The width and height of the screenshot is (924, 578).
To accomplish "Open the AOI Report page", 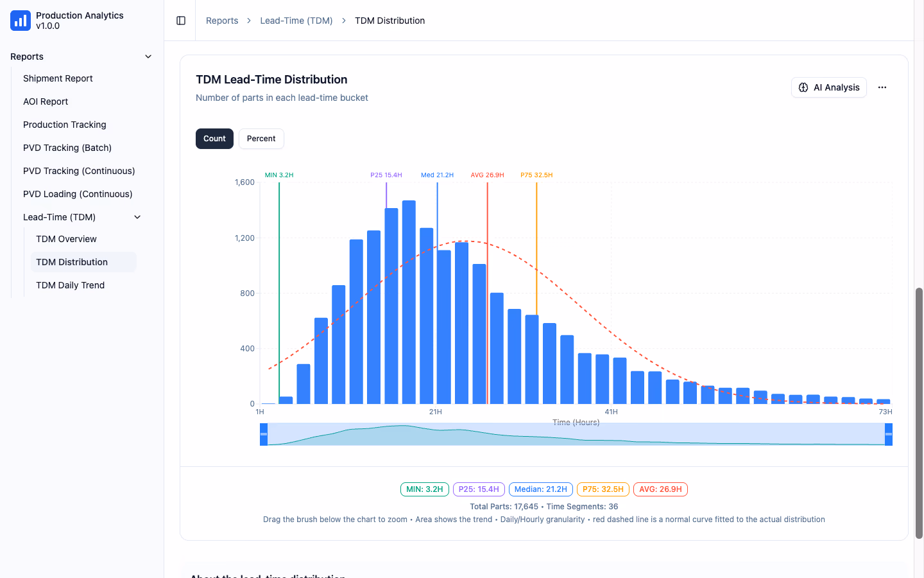I will 46,101.
